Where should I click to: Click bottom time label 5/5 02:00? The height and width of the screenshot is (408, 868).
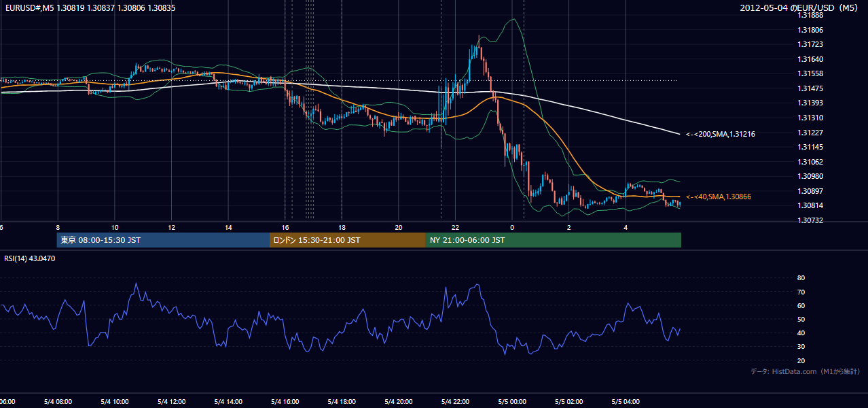click(569, 402)
